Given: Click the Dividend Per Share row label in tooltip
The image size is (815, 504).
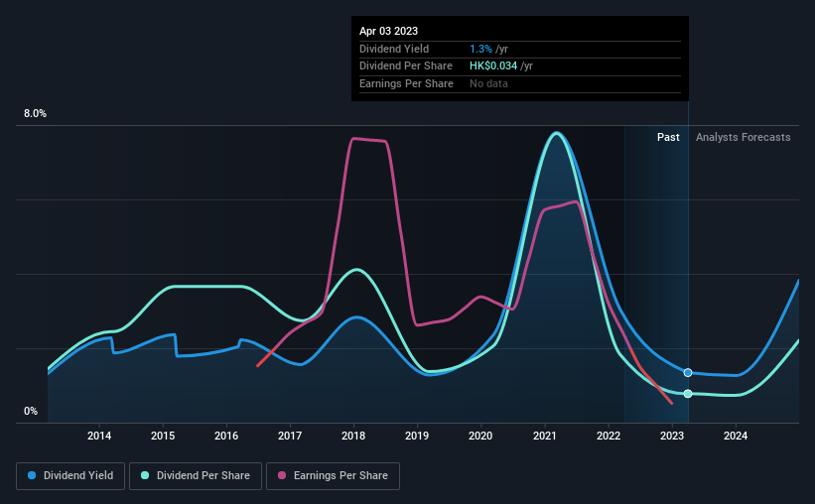Looking at the screenshot, I should 406,66.
